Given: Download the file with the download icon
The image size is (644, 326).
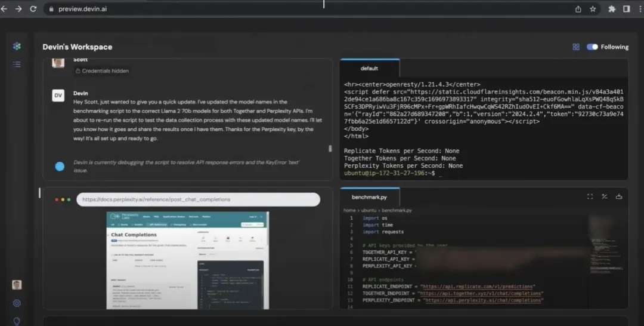Looking at the screenshot, I should click(618, 196).
